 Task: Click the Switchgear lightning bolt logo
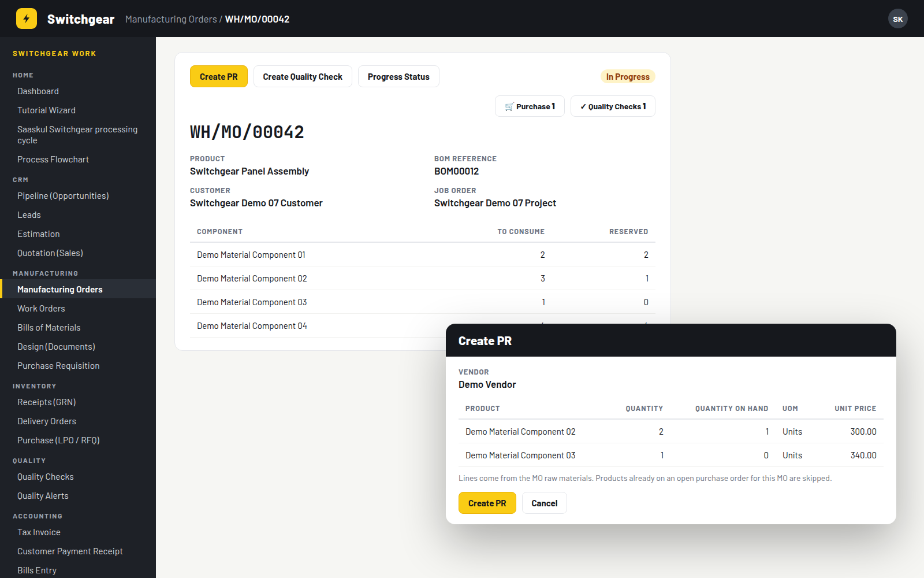(x=27, y=18)
